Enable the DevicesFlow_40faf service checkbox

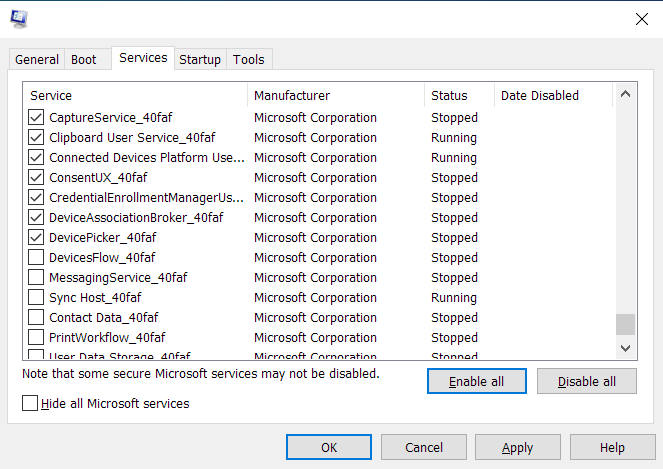click(x=36, y=258)
